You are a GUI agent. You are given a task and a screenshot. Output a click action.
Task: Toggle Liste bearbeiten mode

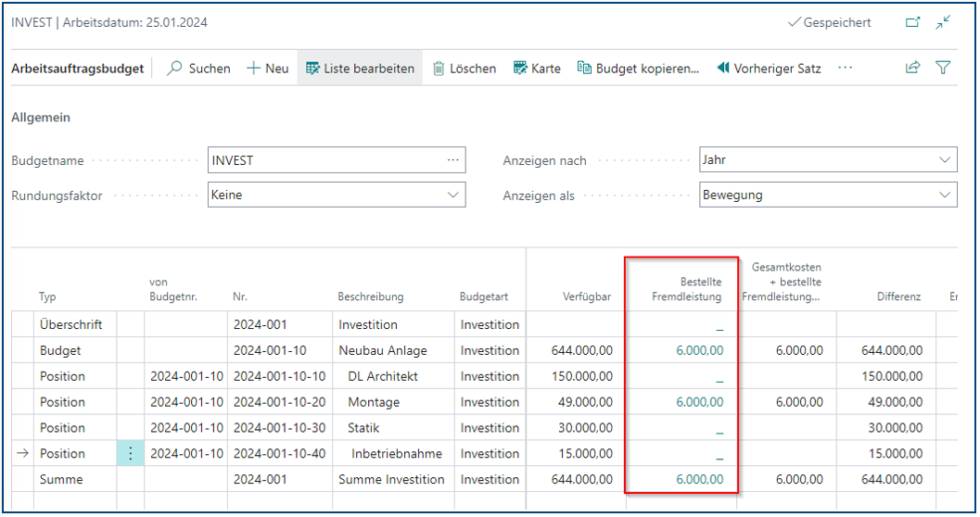pyautogui.click(x=360, y=68)
